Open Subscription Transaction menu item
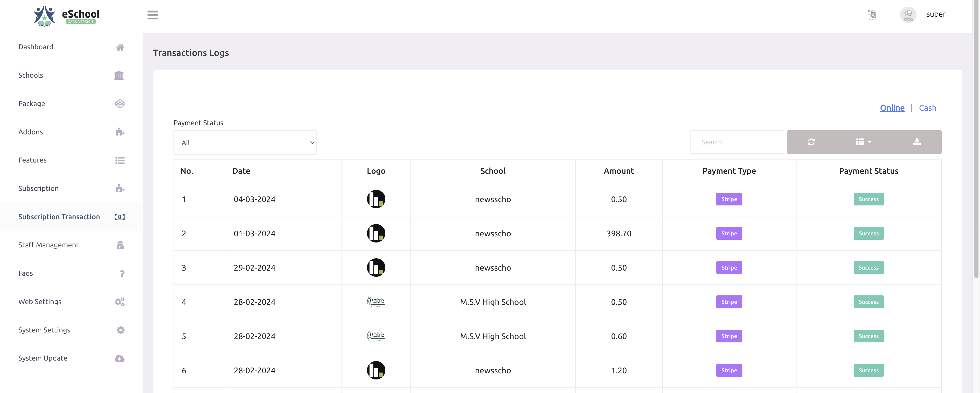 pyautogui.click(x=59, y=217)
